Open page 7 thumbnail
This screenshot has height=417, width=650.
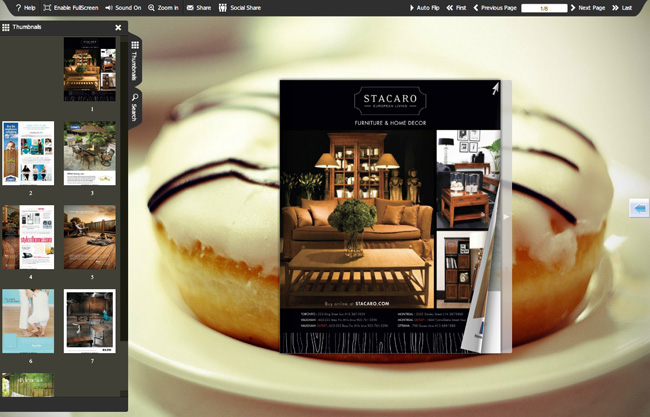[90, 321]
